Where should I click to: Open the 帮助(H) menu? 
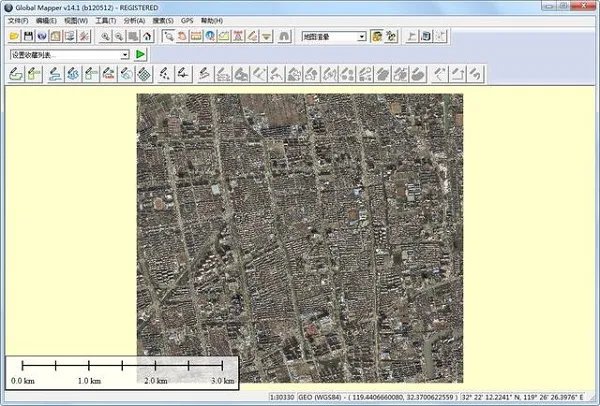point(211,20)
